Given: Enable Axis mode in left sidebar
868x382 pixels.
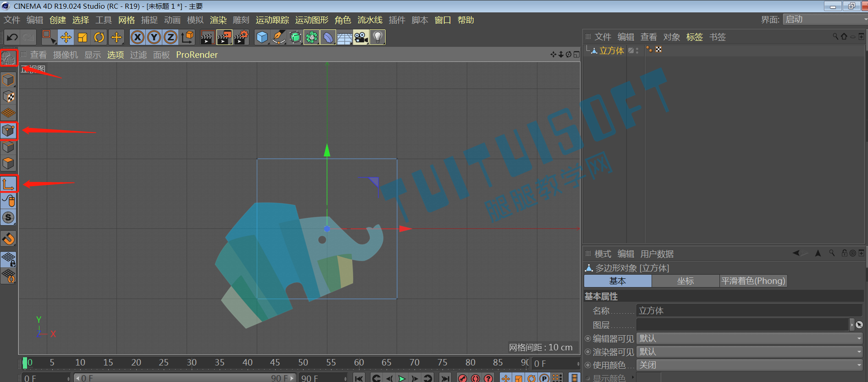Looking at the screenshot, I should 9,184.
